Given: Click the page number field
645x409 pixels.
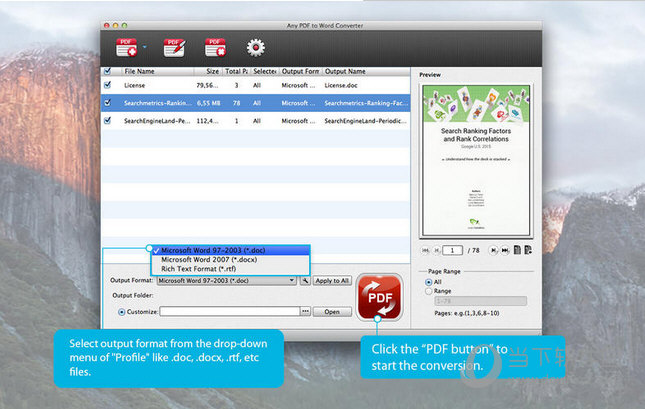Looking at the screenshot, I should point(452,250).
